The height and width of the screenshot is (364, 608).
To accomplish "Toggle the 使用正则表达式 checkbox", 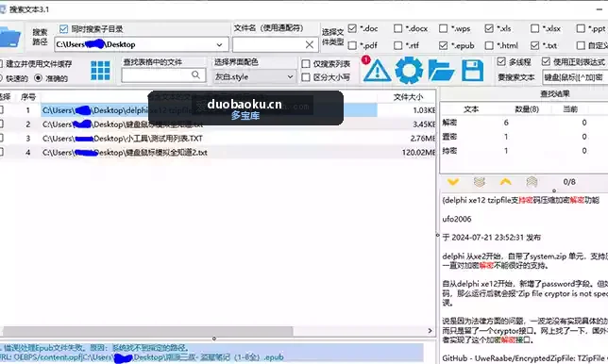I will (546, 61).
